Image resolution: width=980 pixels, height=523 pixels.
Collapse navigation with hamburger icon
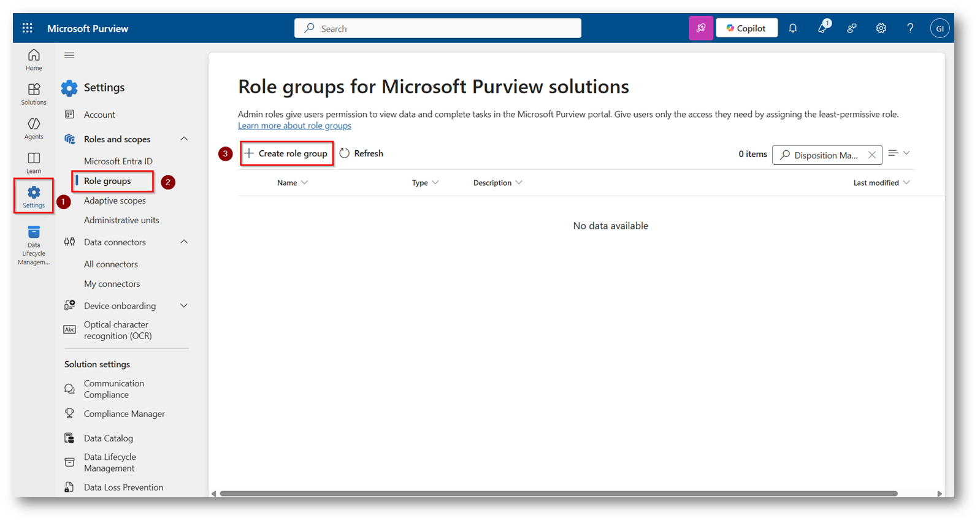pos(69,55)
